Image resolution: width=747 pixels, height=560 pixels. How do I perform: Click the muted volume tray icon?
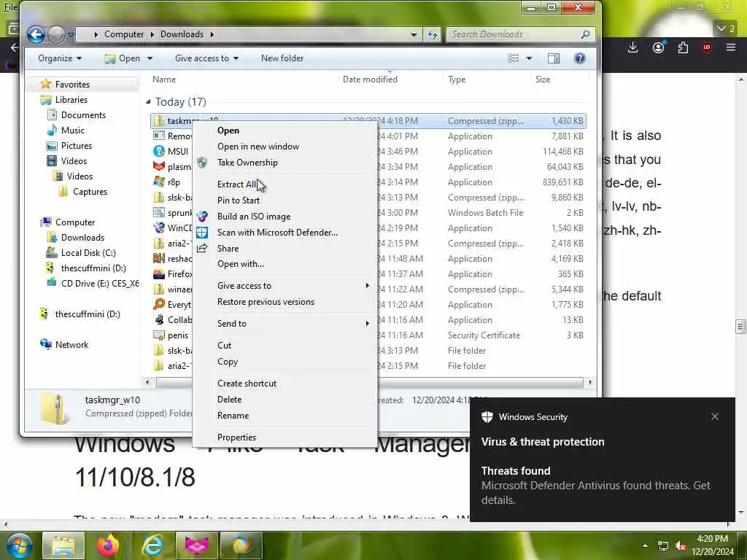[681, 546]
